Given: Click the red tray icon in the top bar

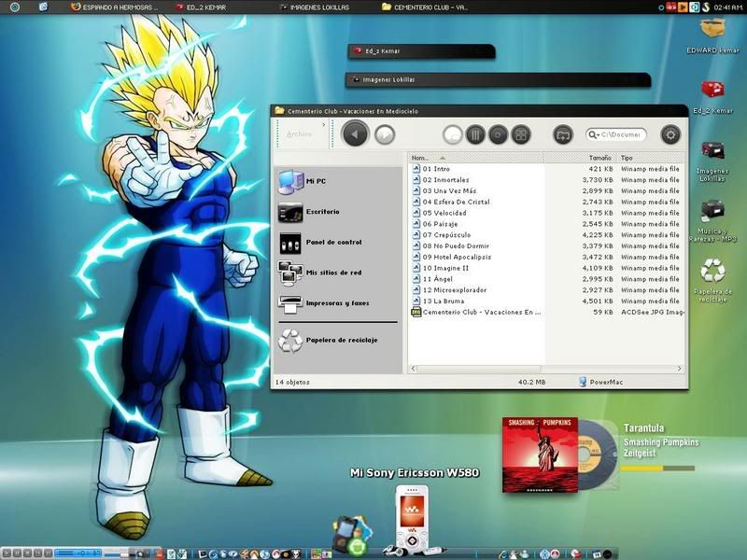Looking at the screenshot, I should click(671, 7).
